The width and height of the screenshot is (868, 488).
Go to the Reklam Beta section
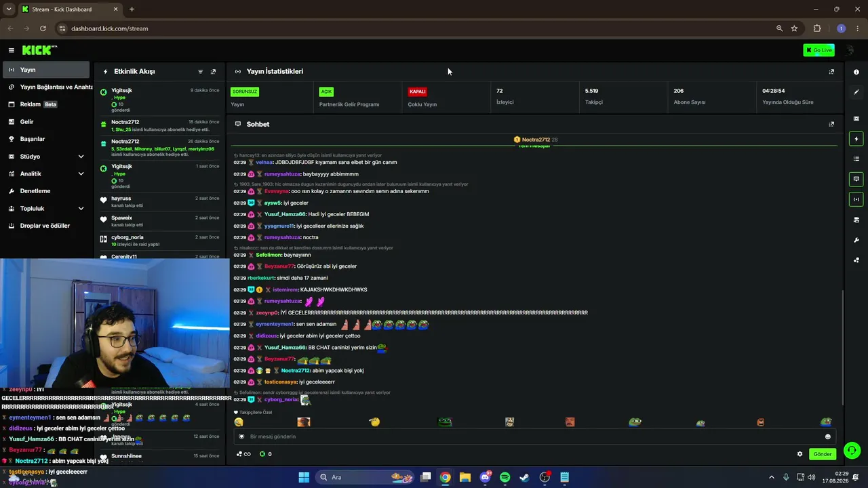tap(46, 104)
